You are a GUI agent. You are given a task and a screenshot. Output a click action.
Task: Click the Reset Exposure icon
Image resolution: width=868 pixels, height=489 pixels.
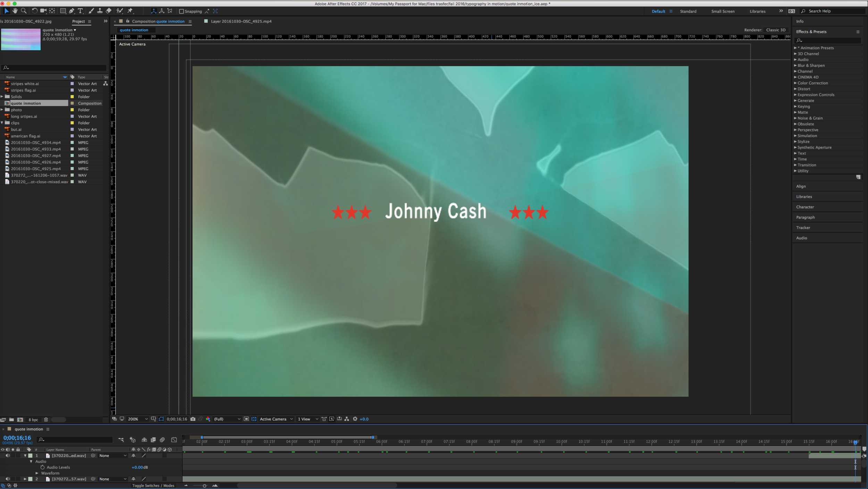tap(355, 419)
